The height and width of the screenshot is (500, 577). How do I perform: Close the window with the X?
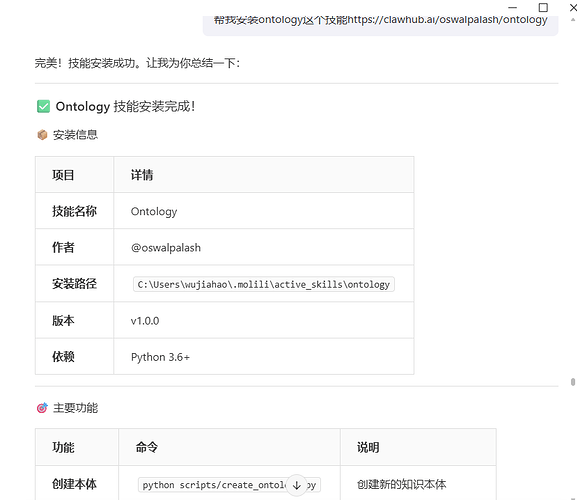point(573,7)
